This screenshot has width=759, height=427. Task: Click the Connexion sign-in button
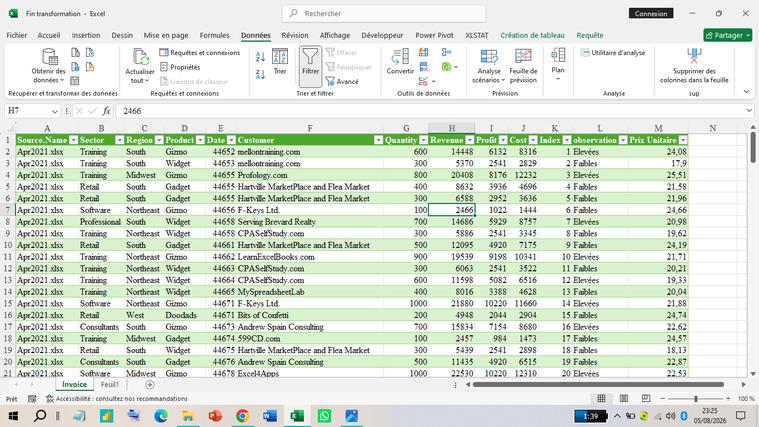(651, 14)
